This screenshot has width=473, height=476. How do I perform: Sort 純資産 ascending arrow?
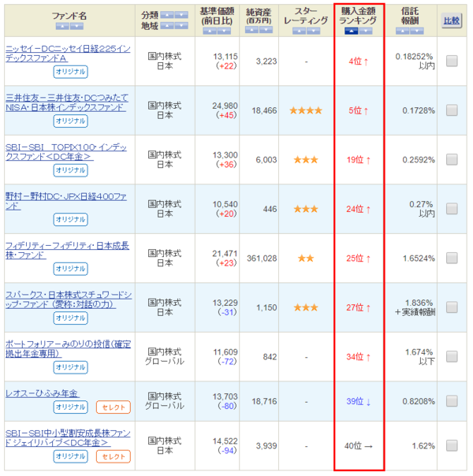click(251, 30)
